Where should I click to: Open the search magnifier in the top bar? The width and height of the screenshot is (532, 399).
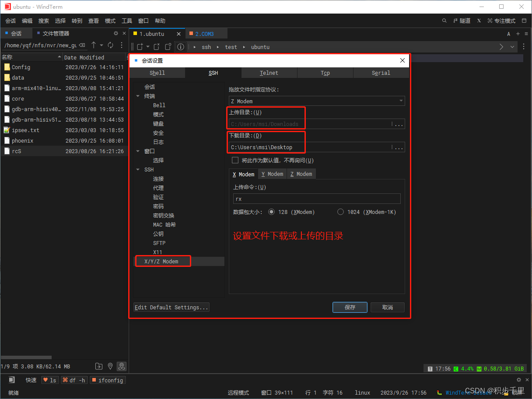[x=444, y=21]
